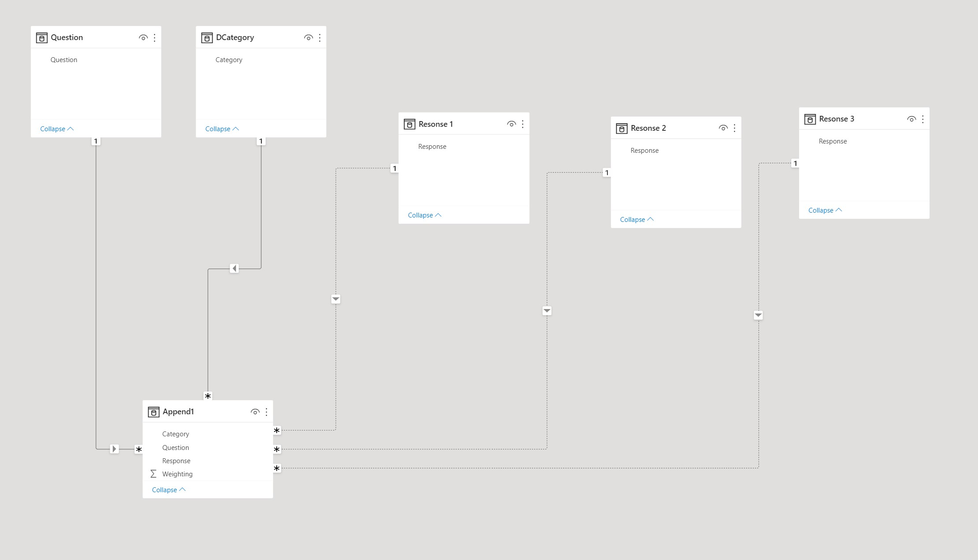The height and width of the screenshot is (560, 978).
Task: Toggle visibility of the Question table
Action: (143, 38)
